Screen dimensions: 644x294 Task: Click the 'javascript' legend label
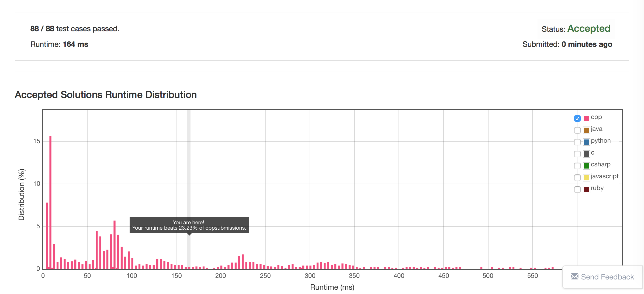(x=605, y=176)
